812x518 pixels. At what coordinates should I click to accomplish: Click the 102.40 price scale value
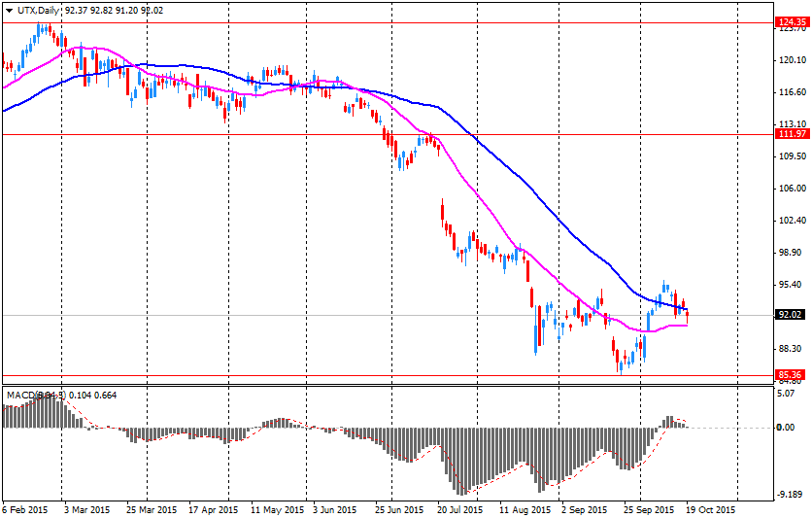pos(793,221)
